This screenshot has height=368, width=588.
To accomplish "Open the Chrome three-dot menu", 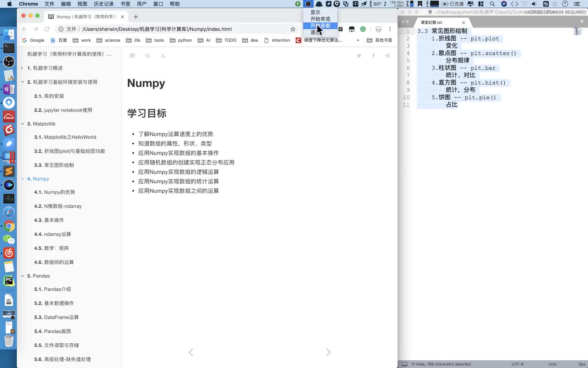I will (390, 29).
